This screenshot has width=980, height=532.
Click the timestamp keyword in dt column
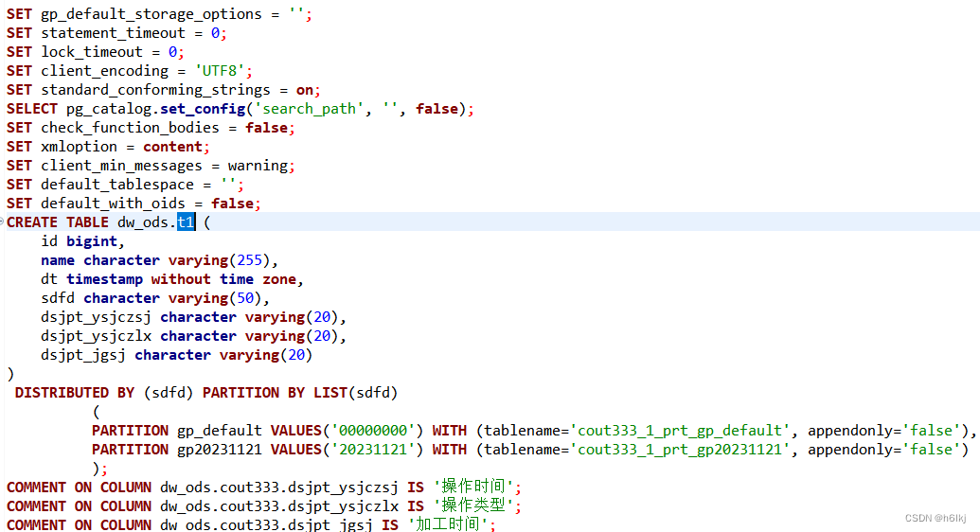click(104, 279)
